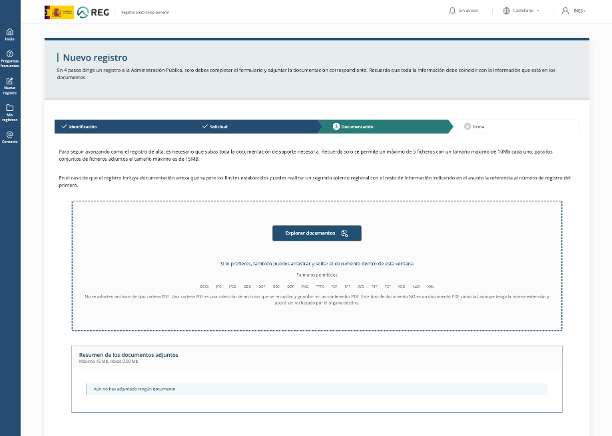The width and height of the screenshot is (612, 436).
Task: Click inside the dashed file drop zone
Action: coord(316,310)
